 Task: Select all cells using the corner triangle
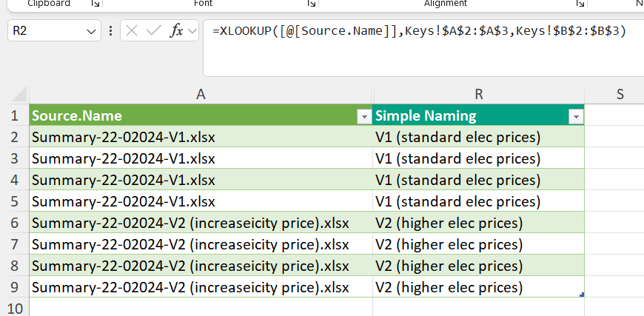tap(15, 94)
